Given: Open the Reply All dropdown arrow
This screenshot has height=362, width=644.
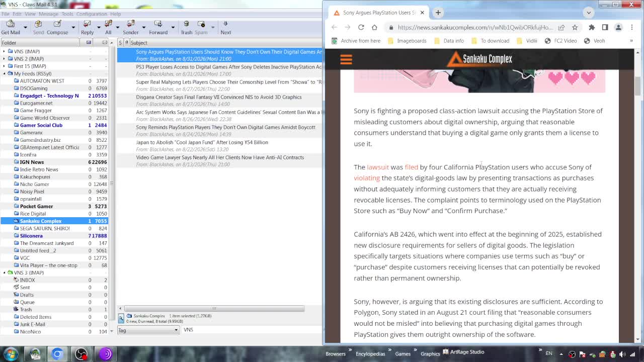Looking at the screenshot, I should 117,27.
